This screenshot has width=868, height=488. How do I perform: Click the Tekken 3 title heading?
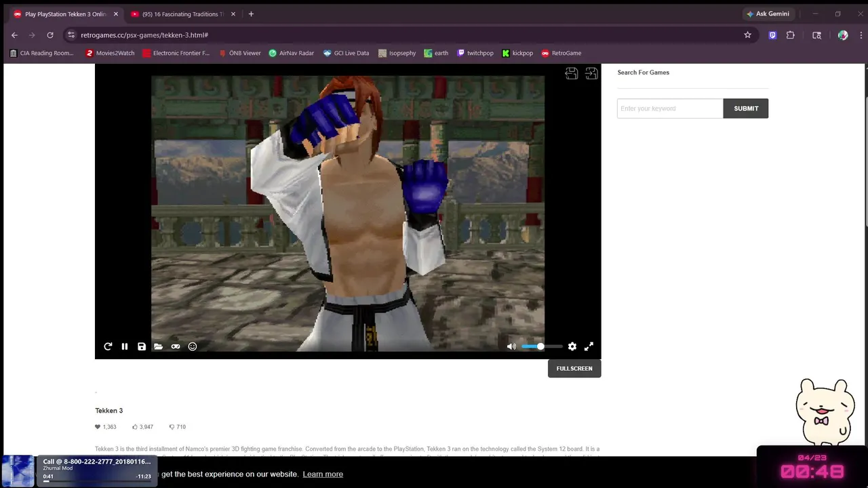click(108, 411)
